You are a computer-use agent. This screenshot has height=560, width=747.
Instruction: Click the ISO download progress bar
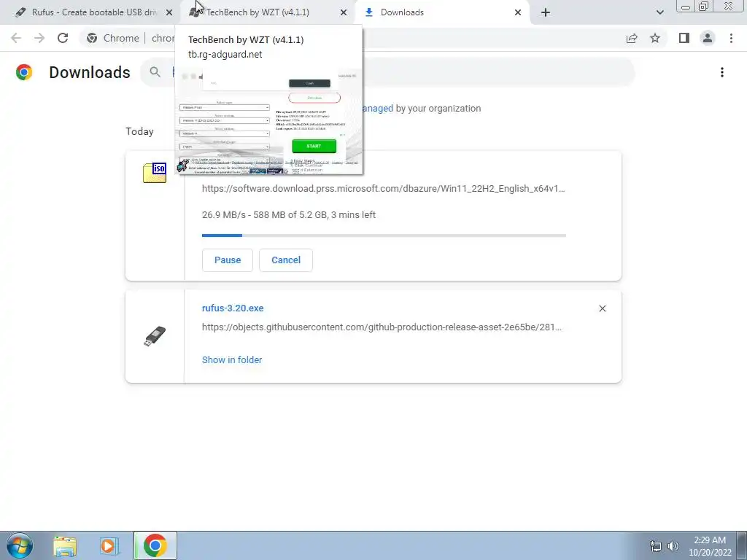point(384,236)
